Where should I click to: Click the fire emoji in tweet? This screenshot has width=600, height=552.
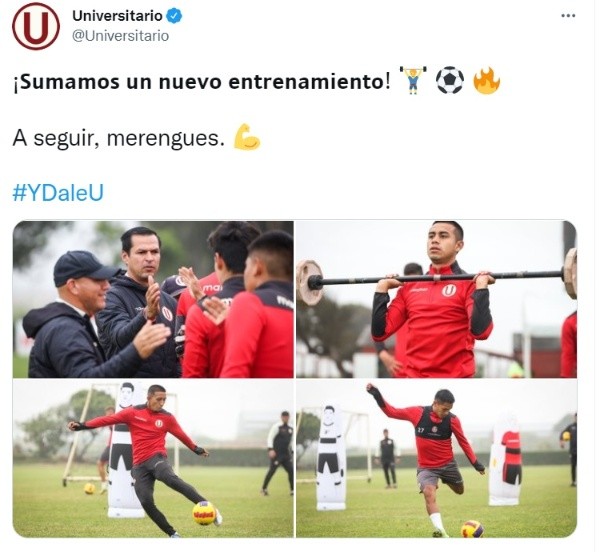(x=486, y=80)
